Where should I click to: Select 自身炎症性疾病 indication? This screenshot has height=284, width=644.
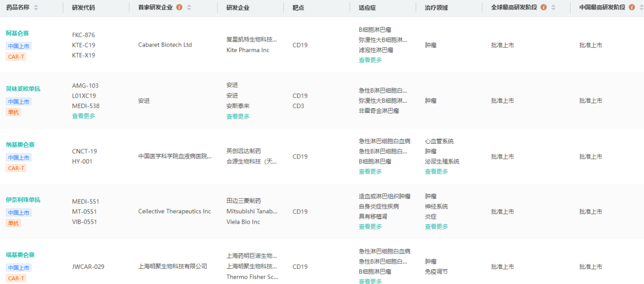click(379, 207)
